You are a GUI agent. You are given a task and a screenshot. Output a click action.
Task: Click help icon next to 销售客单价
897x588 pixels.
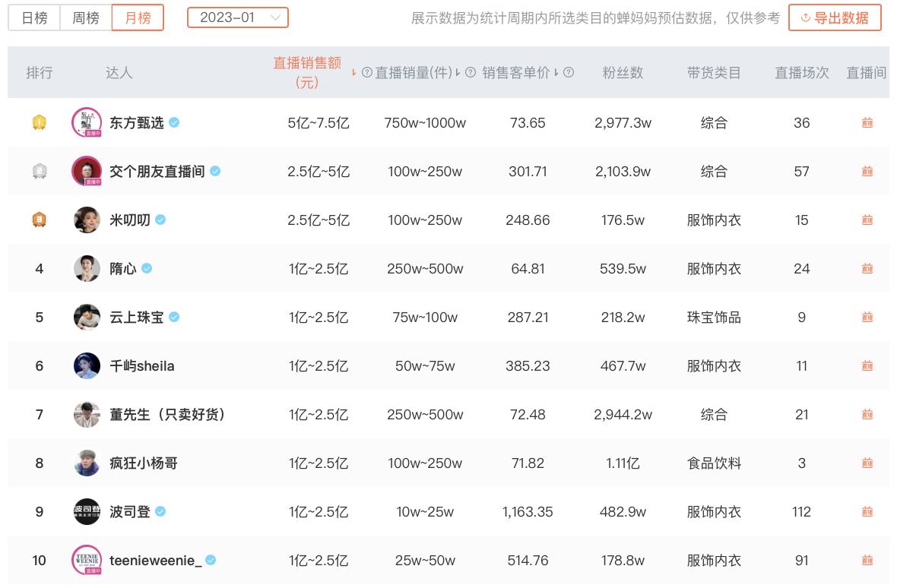coord(569,73)
